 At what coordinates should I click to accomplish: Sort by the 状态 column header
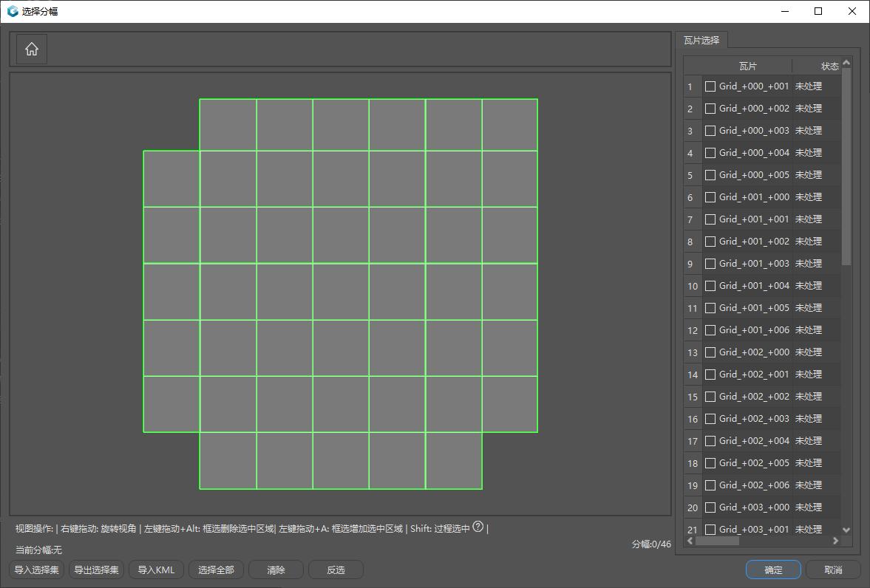[x=829, y=66]
